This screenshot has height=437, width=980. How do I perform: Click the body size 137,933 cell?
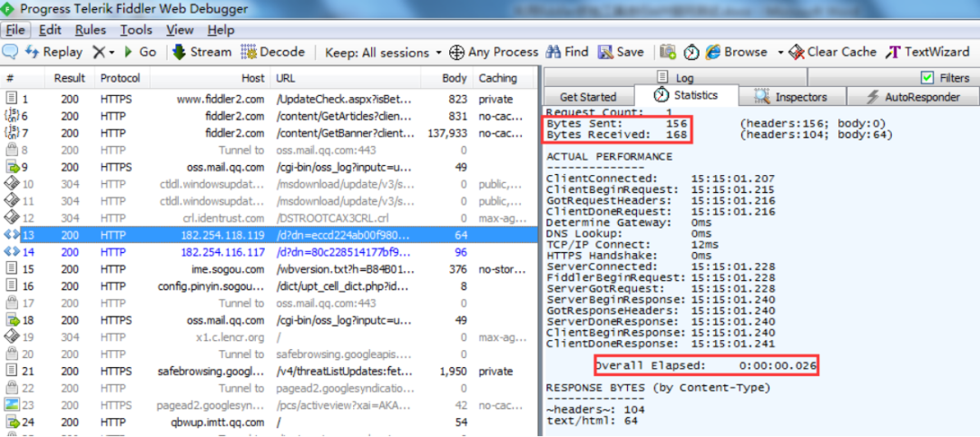tap(446, 133)
